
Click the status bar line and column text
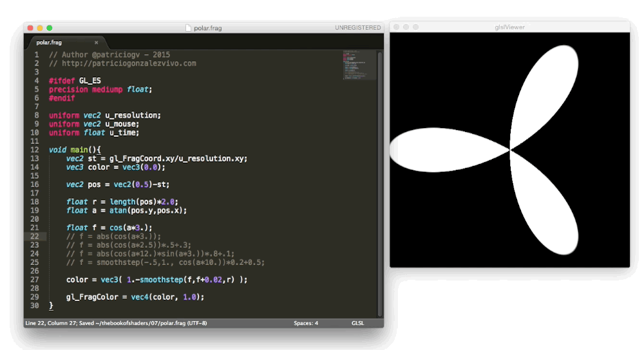[116, 322]
